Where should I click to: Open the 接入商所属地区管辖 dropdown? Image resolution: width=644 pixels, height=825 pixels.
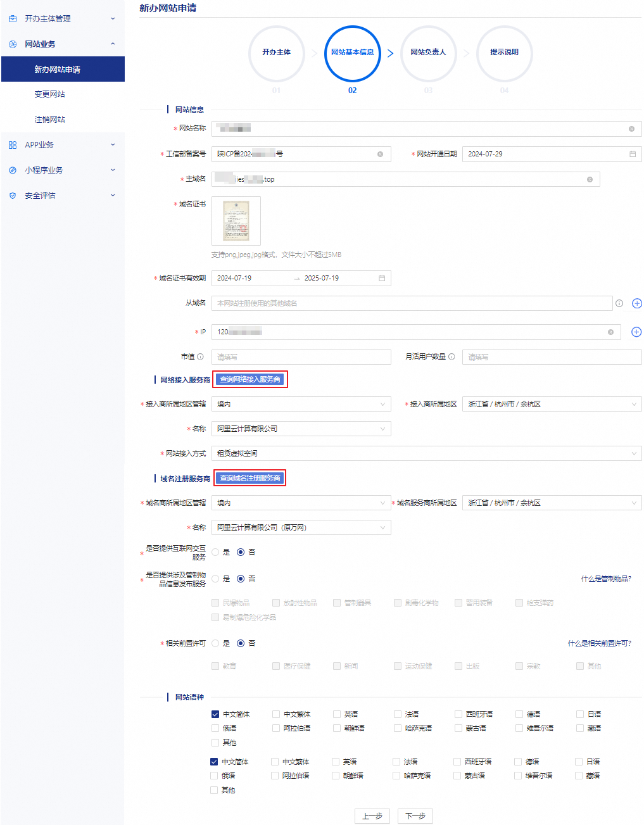point(301,404)
